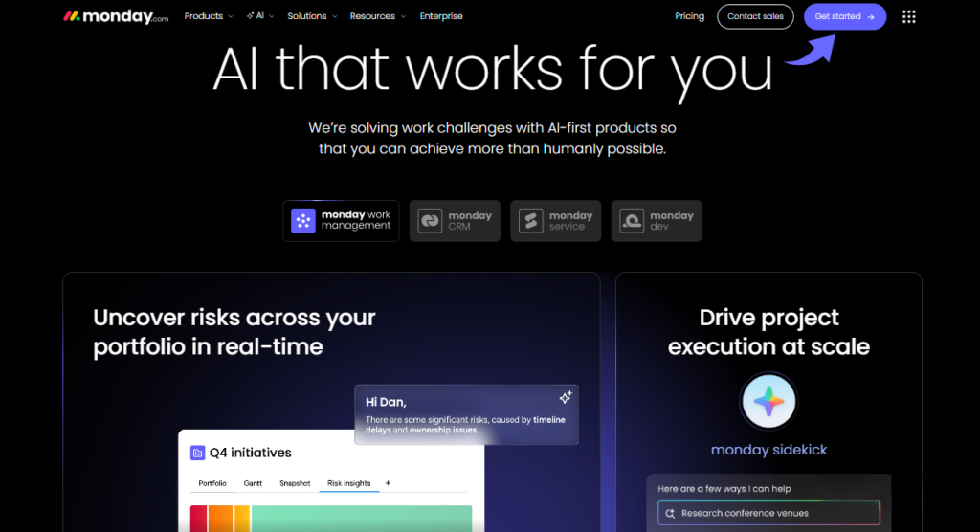Click the monday work management product icon
The width and height of the screenshot is (980, 532).
(303, 221)
